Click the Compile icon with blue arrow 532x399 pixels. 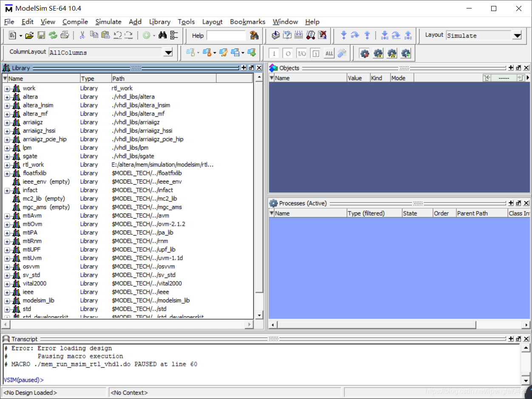(275, 36)
